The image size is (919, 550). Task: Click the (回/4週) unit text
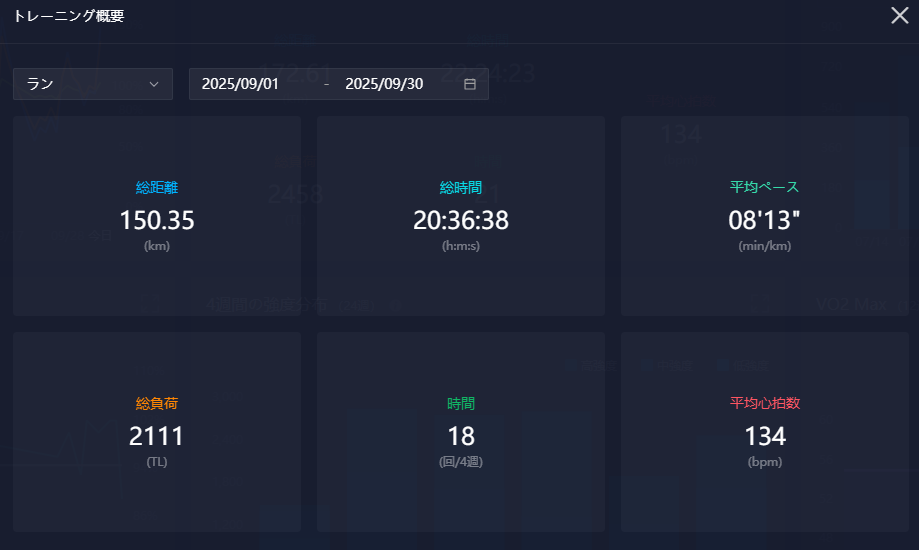pyautogui.click(x=461, y=462)
